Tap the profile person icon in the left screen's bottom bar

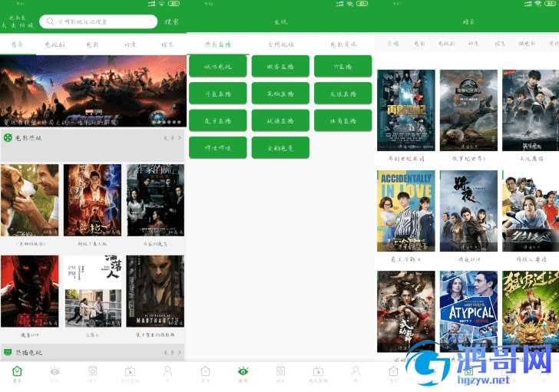[x=167, y=371]
